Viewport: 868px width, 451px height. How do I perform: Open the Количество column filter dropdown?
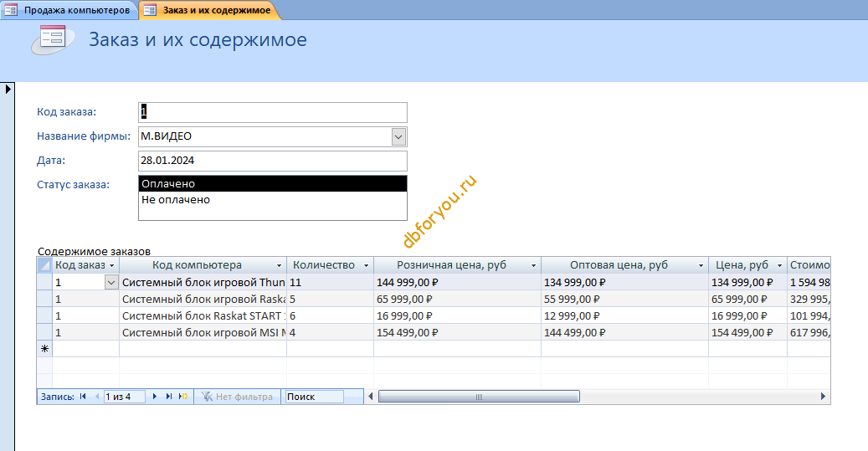point(366,265)
